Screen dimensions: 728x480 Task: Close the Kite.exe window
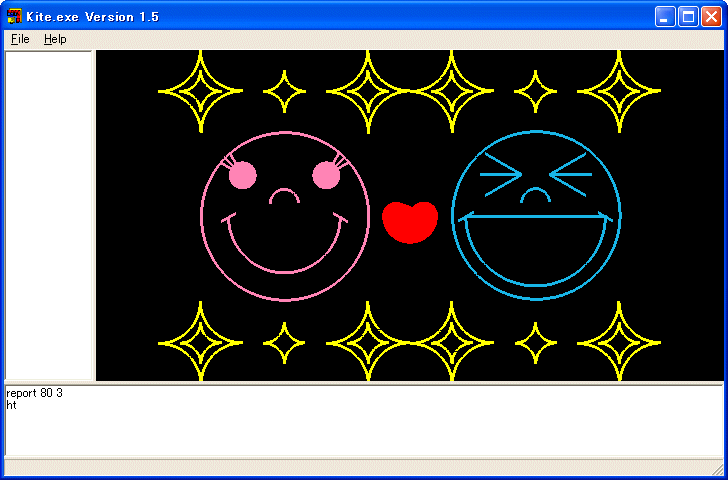click(711, 17)
